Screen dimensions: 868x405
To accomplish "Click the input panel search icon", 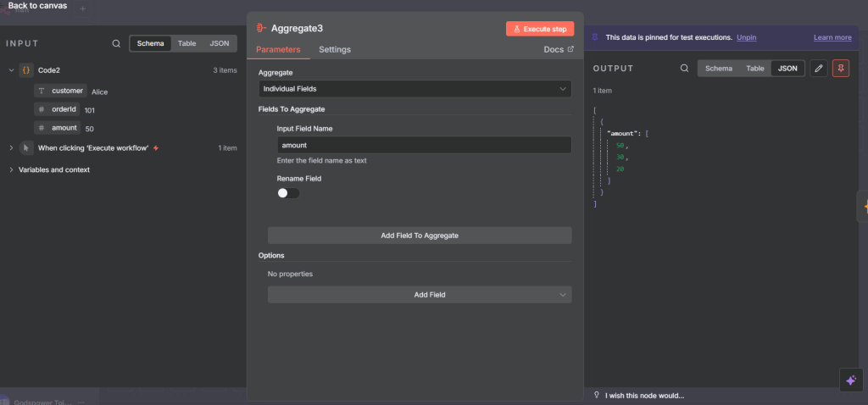I will pos(116,43).
